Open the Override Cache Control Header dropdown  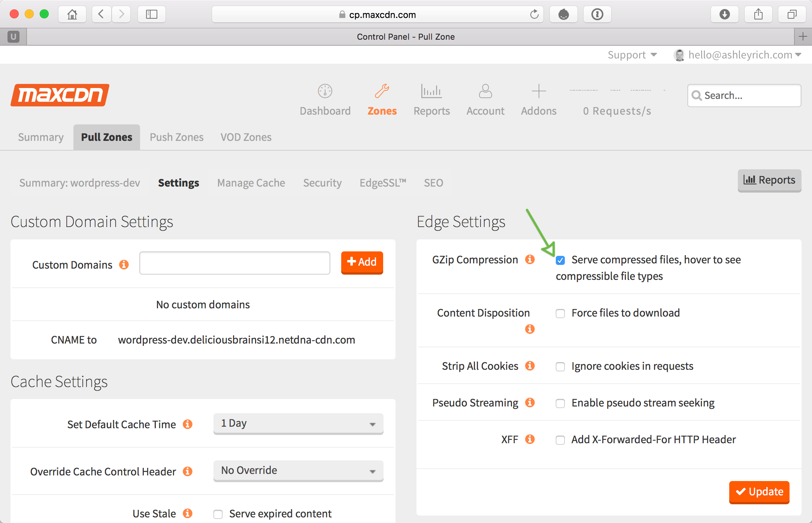pos(298,471)
